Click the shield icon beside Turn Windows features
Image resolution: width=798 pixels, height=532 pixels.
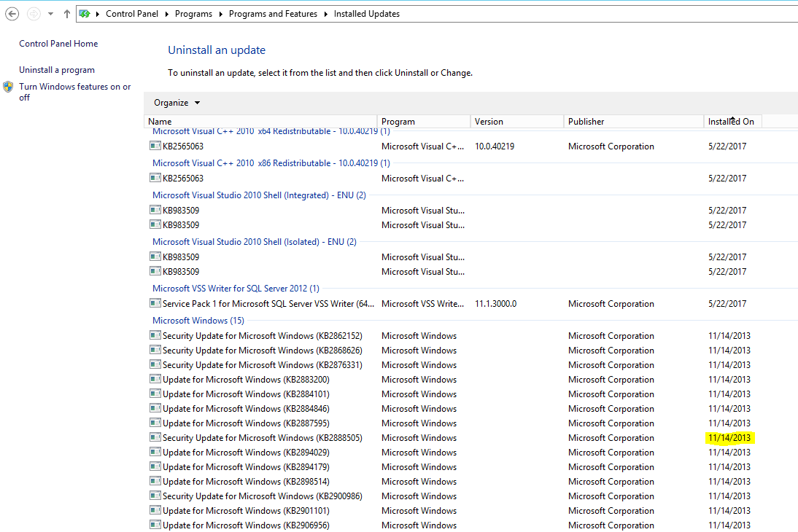[8, 86]
